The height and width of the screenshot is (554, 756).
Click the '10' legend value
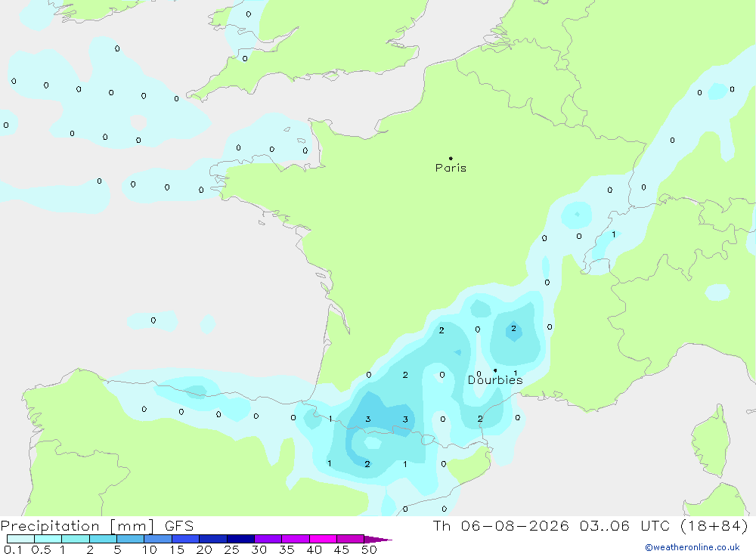[149, 549]
